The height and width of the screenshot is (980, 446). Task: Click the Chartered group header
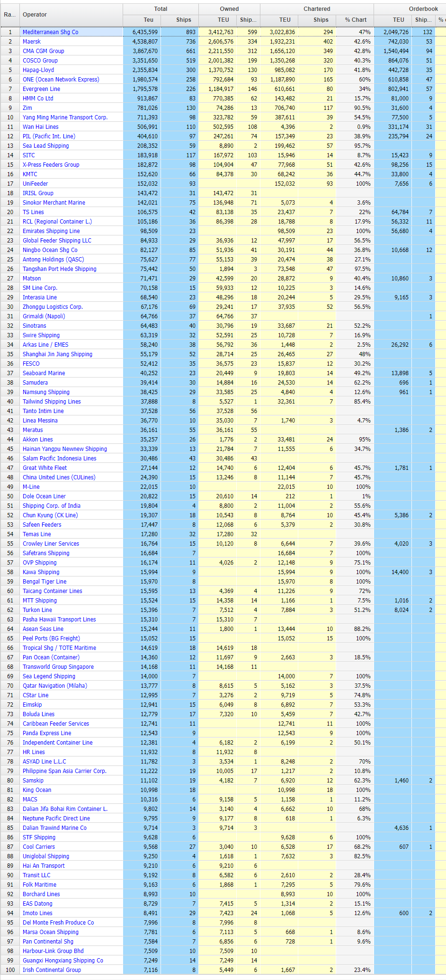[x=317, y=9]
